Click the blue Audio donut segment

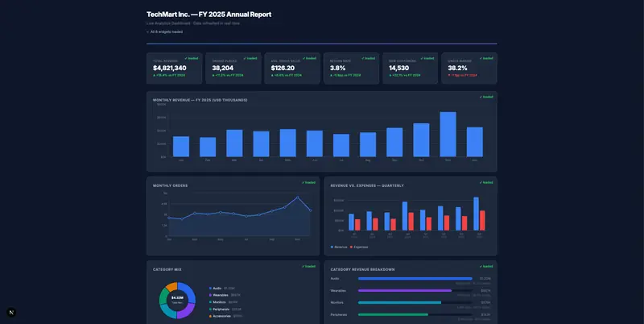[188, 291]
